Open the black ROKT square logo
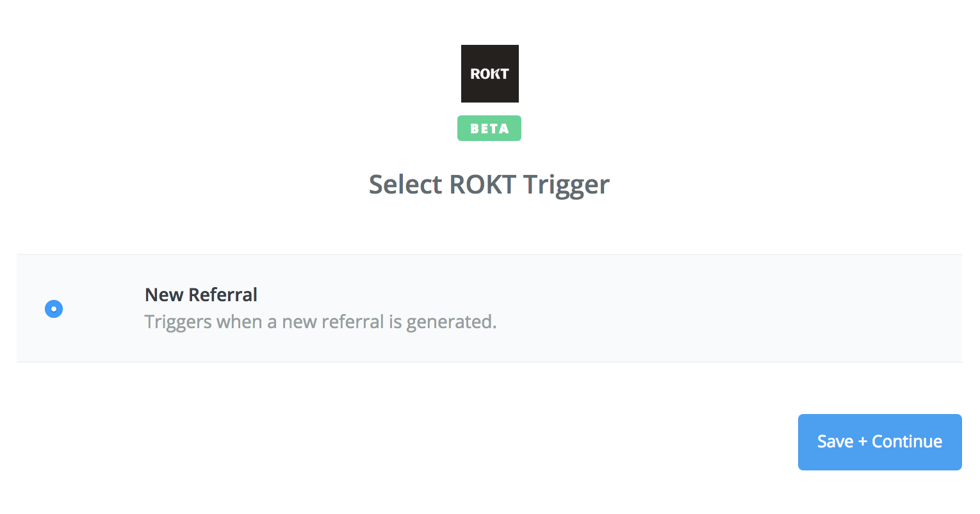The image size is (980, 514). click(489, 74)
